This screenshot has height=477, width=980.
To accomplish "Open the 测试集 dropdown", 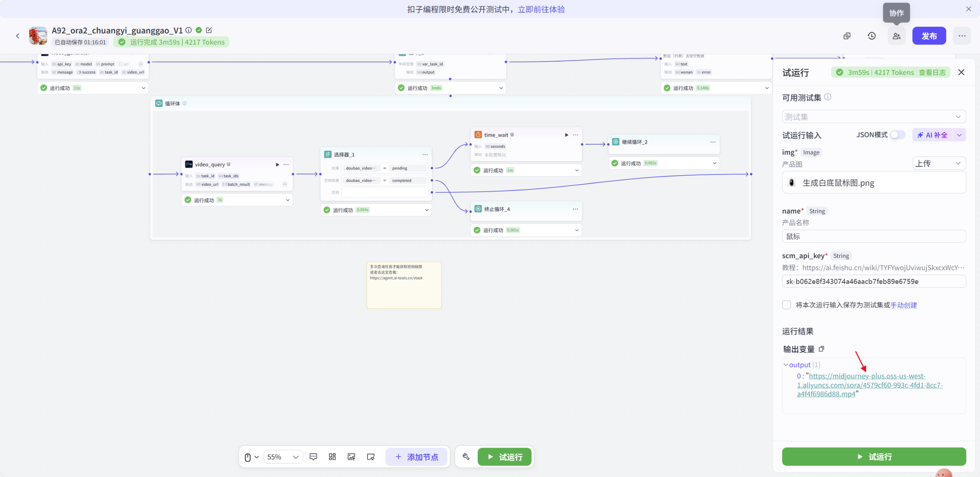I will click(x=874, y=117).
